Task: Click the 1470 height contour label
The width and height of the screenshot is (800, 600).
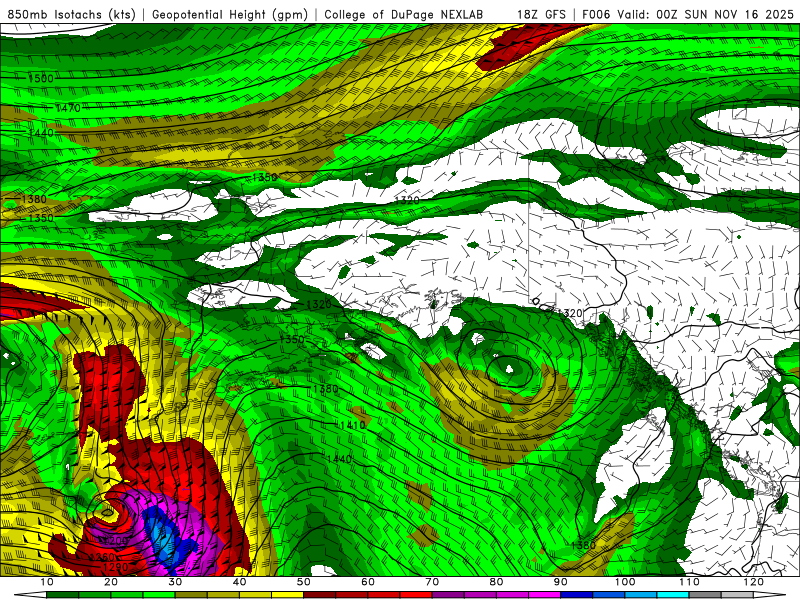Action: click(68, 108)
